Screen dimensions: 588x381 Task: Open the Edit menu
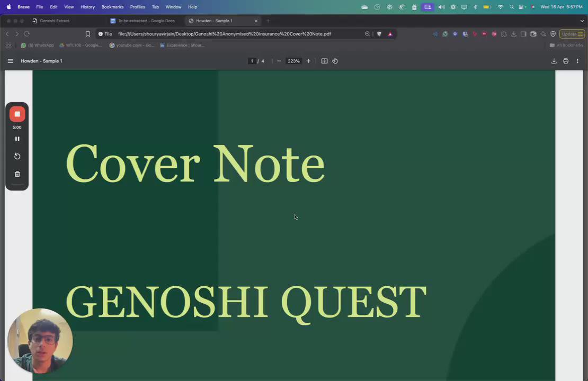click(54, 7)
